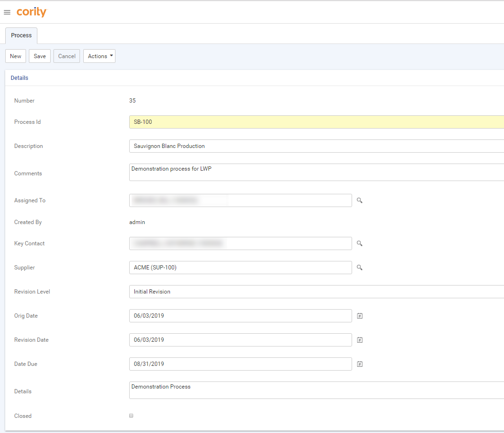504x433 pixels.
Task: Expand the Actions dropdown menu
Action: (99, 56)
